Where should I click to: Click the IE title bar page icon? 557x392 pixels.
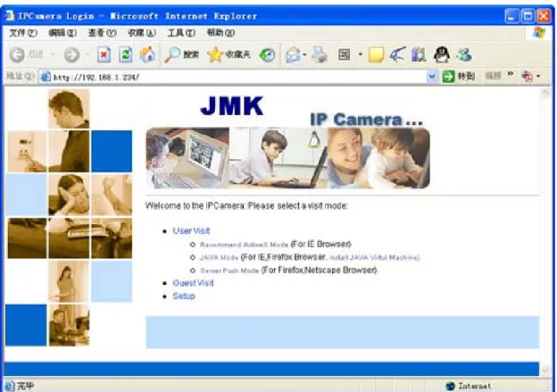tap(9, 16)
